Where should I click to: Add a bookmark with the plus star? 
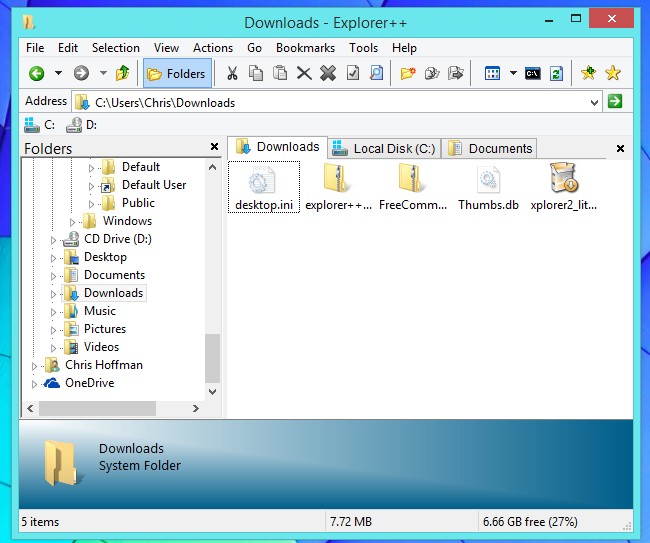[588, 73]
